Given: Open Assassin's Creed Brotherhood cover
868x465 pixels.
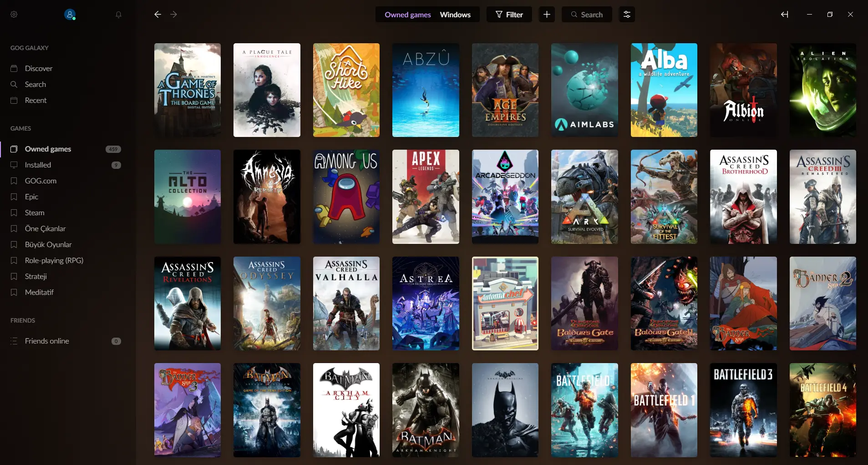Looking at the screenshot, I should click(743, 197).
